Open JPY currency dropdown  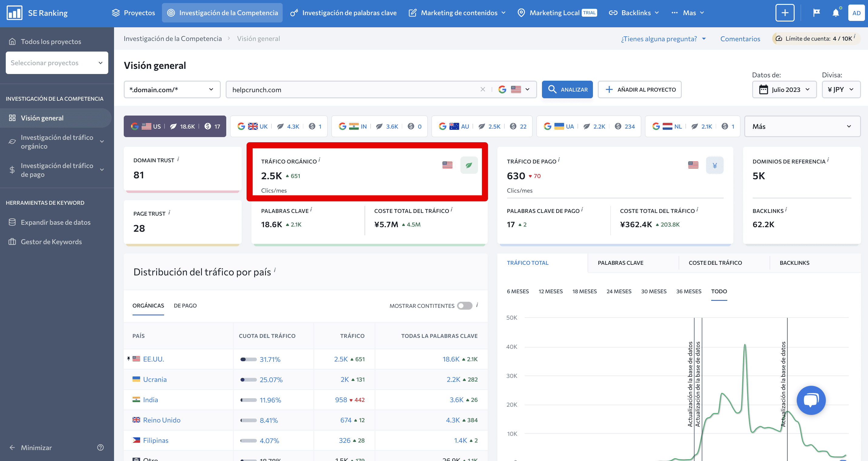tap(841, 89)
